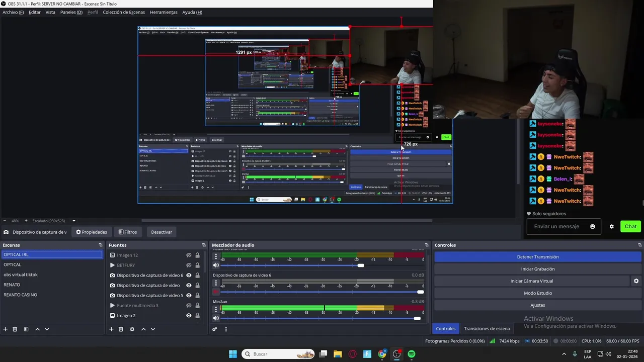
Task: Open the Editar menu
Action: (35, 12)
